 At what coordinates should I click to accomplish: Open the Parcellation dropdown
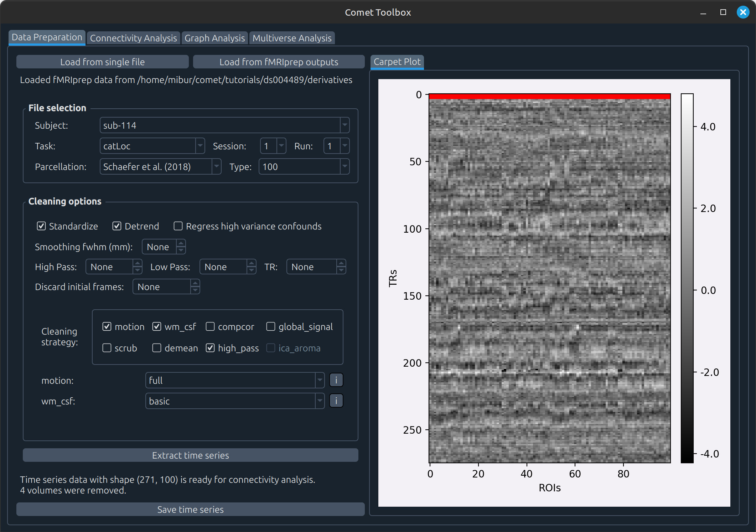(160, 167)
